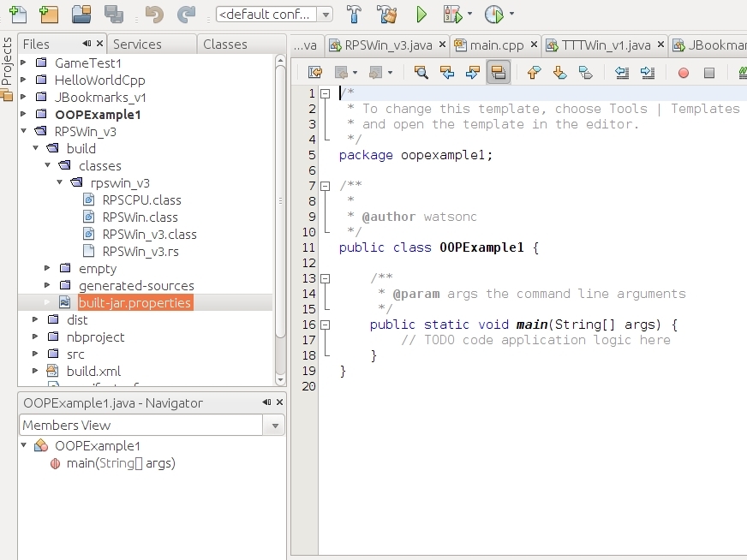Select built-jar.properties file
747x560 pixels.
click(x=135, y=303)
